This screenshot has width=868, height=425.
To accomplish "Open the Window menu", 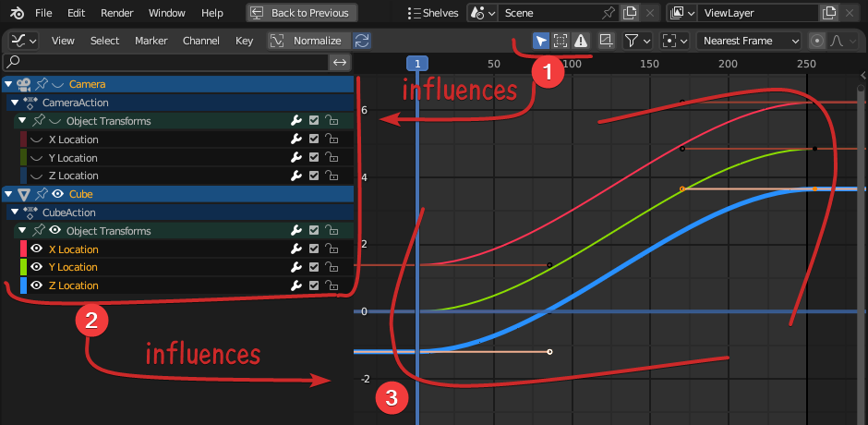I will pyautogui.click(x=166, y=13).
